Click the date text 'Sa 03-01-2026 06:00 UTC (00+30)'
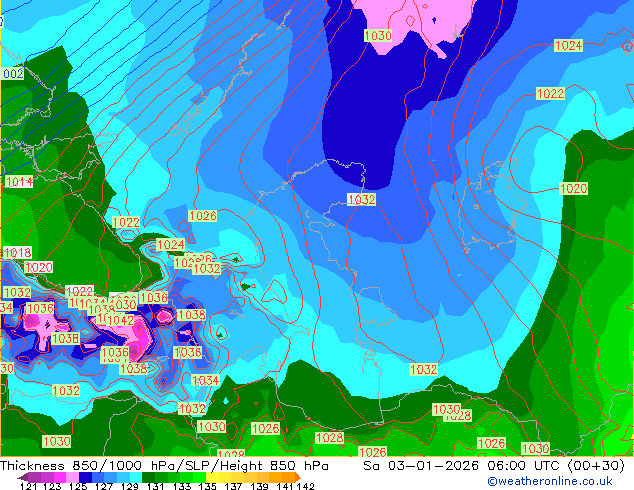Image resolution: width=634 pixels, height=490 pixels. point(494,465)
